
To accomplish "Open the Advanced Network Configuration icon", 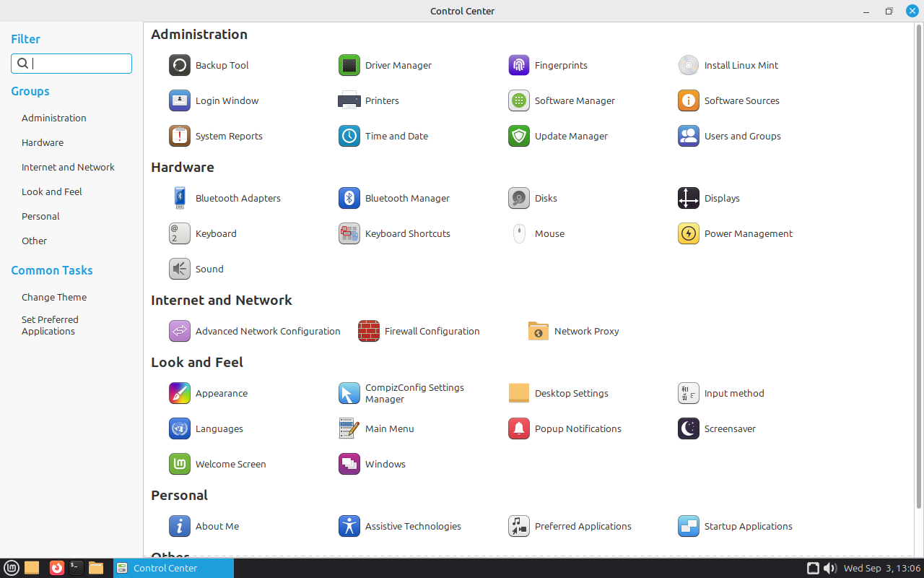I will pyautogui.click(x=180, y=331).
